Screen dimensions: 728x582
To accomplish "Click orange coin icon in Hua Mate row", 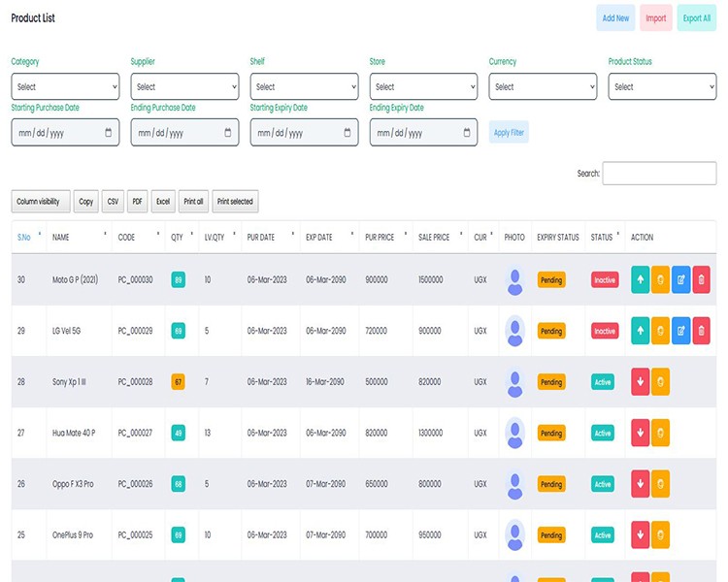I will point(660,433).
